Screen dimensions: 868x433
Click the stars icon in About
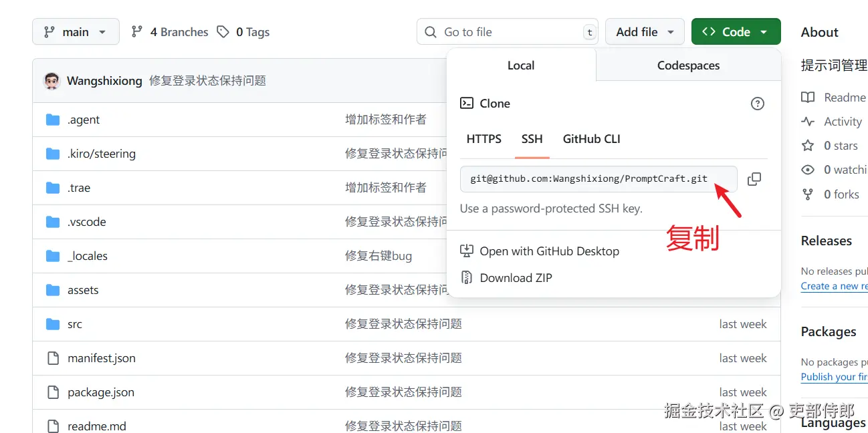pos(808,146)
